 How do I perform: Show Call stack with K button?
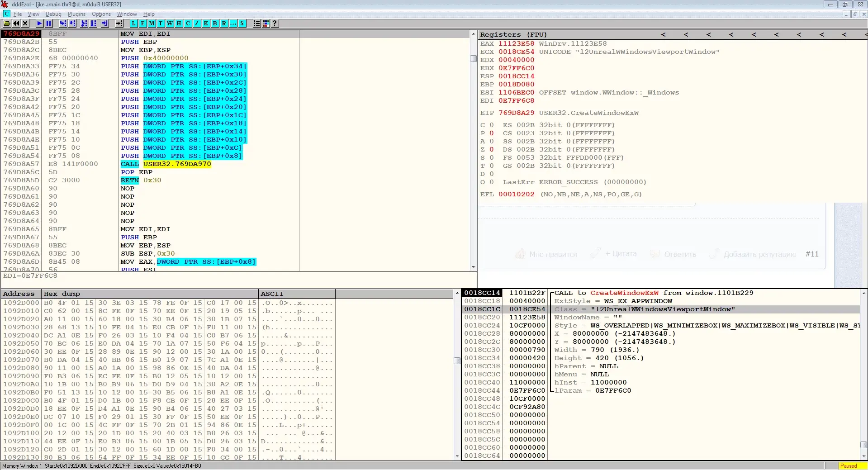[206, 24]
